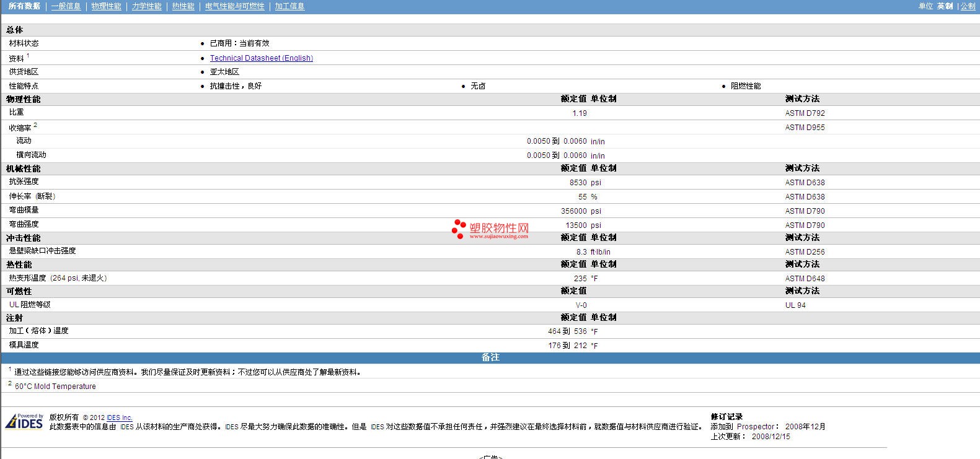The image size is (980, 459).
Task: Click the IDES logo in footer
Action: point(24,422)
